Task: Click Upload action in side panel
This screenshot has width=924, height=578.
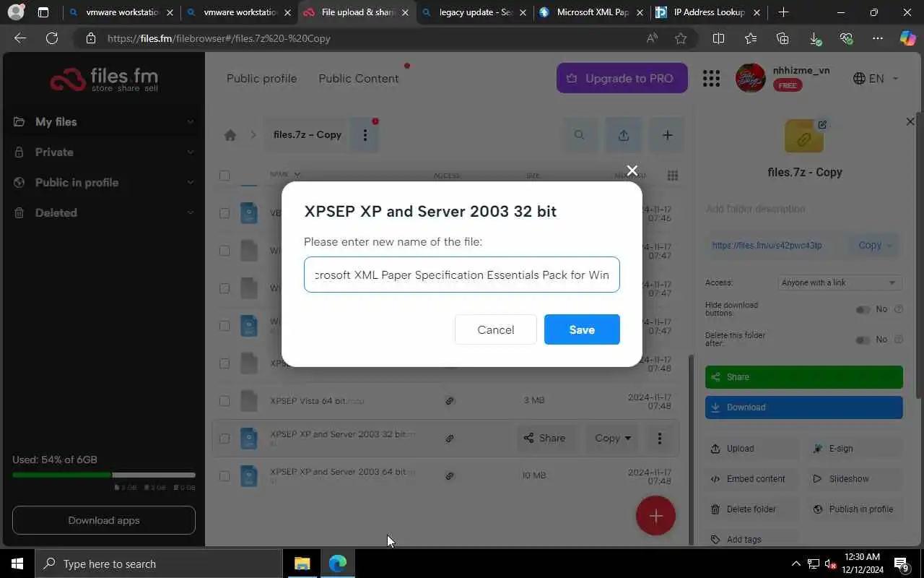Action: coord(752,449)
